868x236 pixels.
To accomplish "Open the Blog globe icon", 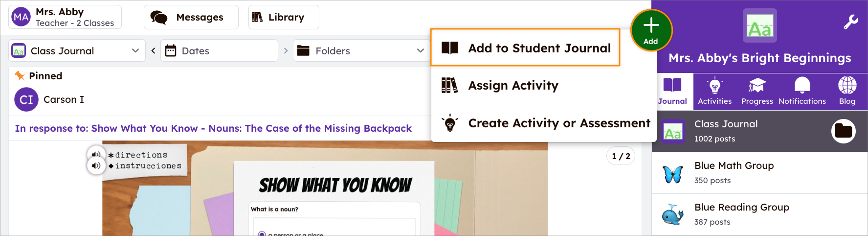I will coord(847,91).
